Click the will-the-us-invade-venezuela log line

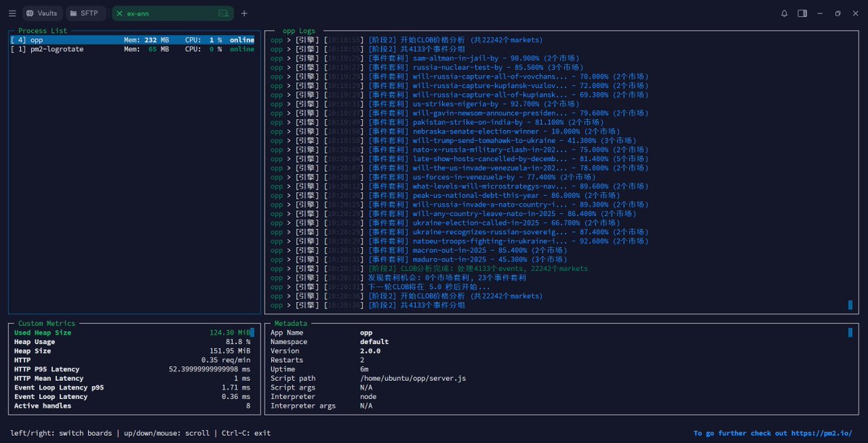[459, 168]
